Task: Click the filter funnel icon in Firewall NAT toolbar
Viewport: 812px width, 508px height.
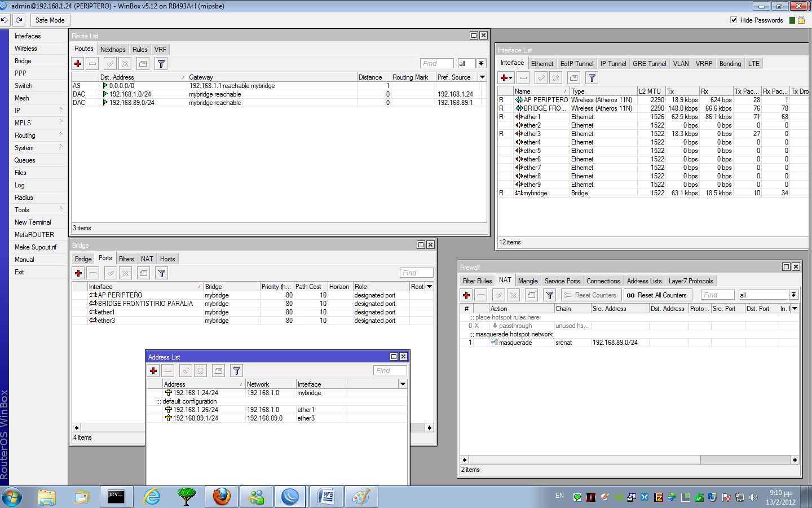Action: [550, 295]
